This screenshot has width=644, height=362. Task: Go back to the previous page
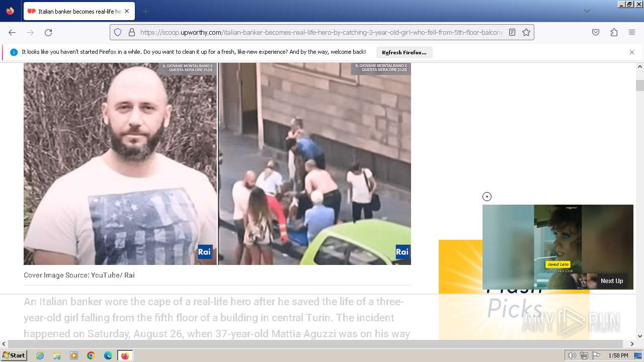(12, 32)
